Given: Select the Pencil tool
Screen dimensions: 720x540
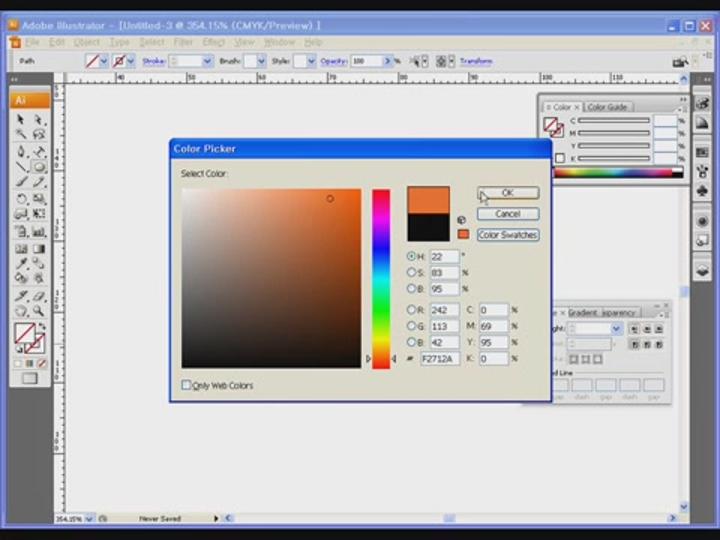Looking at the screenshot, I should click(x=39, y=182).
